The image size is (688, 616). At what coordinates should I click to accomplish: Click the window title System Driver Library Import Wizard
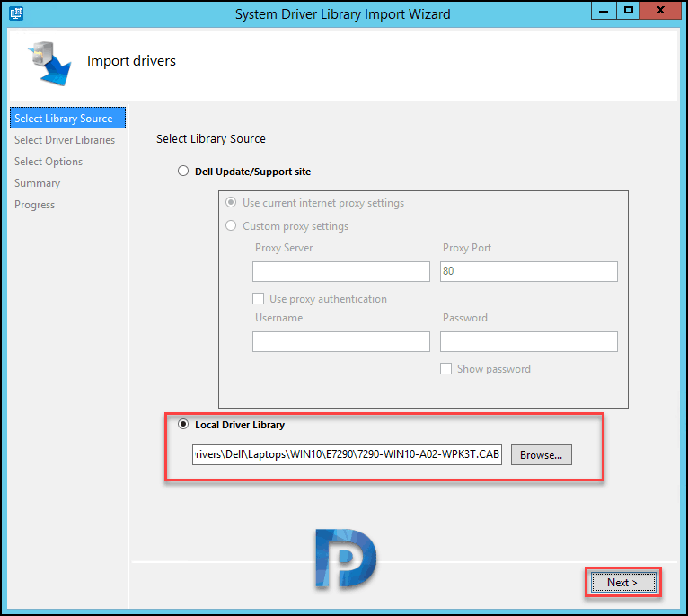coord(343,14)
